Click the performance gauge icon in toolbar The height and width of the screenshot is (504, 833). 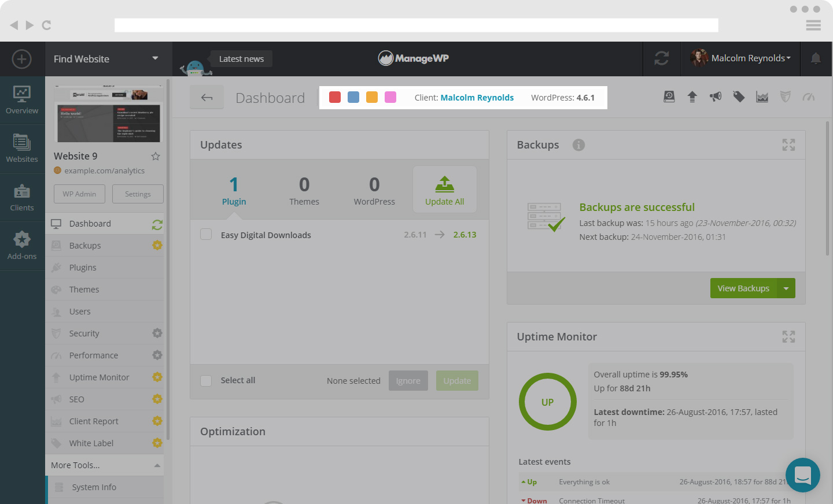coord(809,97)
